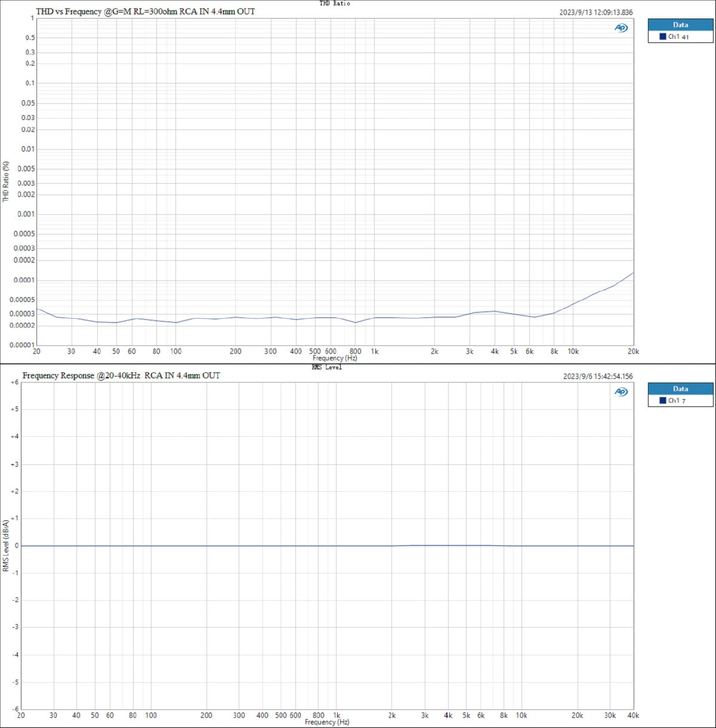
Task: Click the Ch1 color swatch beside 41
Action: tap(662, 36)
